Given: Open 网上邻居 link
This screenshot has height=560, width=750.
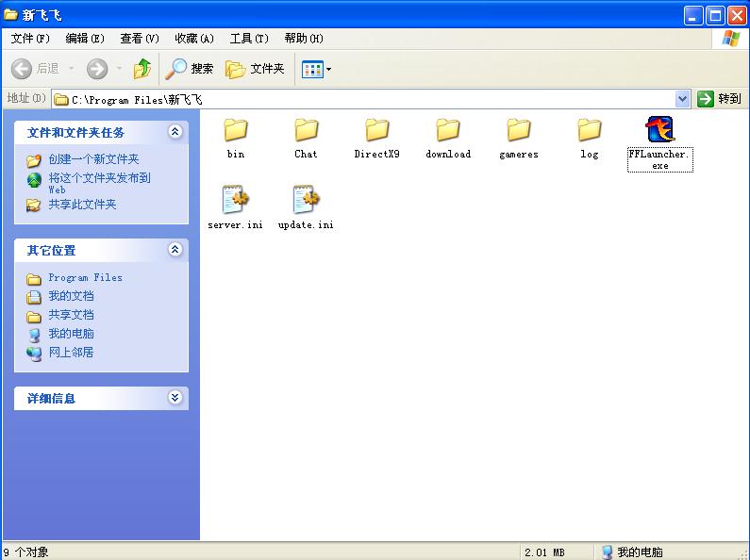Looking at the screenshot, I should [x=71, y=353].
